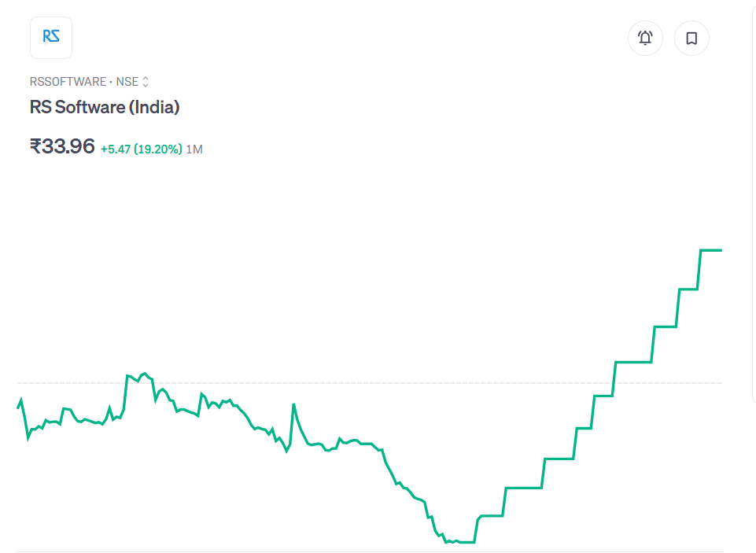Click where the line crosses the dashed baseline while rising
Viewport: 756px width, 553px height.
(x=614, y=383)
